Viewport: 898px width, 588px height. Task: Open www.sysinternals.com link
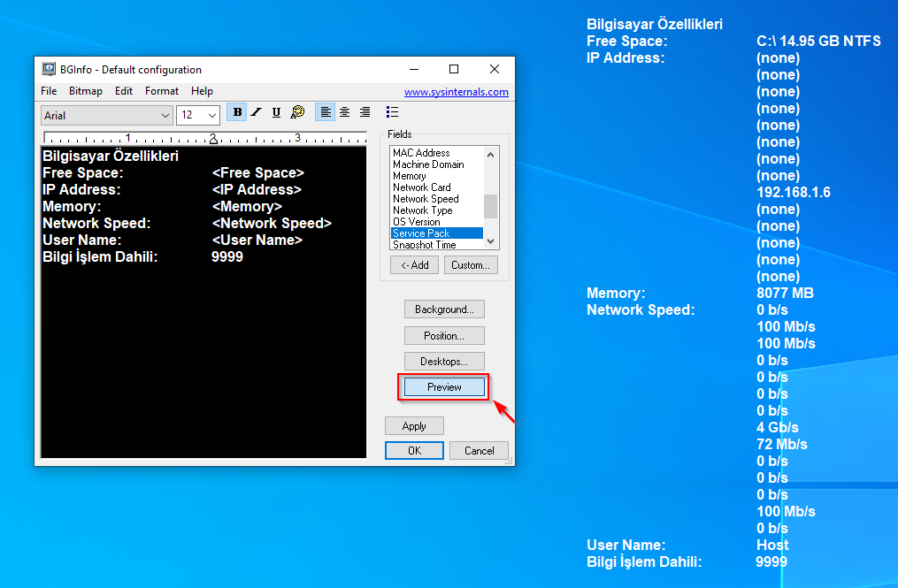coord(457,92)
